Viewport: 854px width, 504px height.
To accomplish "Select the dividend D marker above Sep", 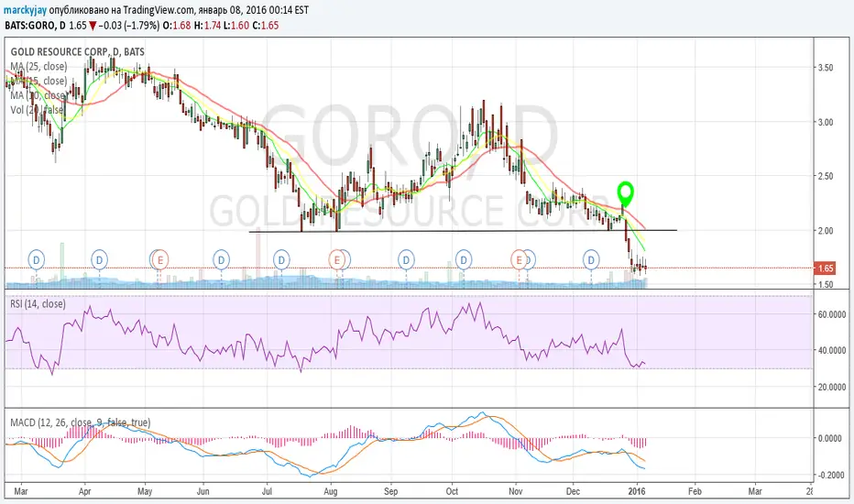I will tap(406, 260).
